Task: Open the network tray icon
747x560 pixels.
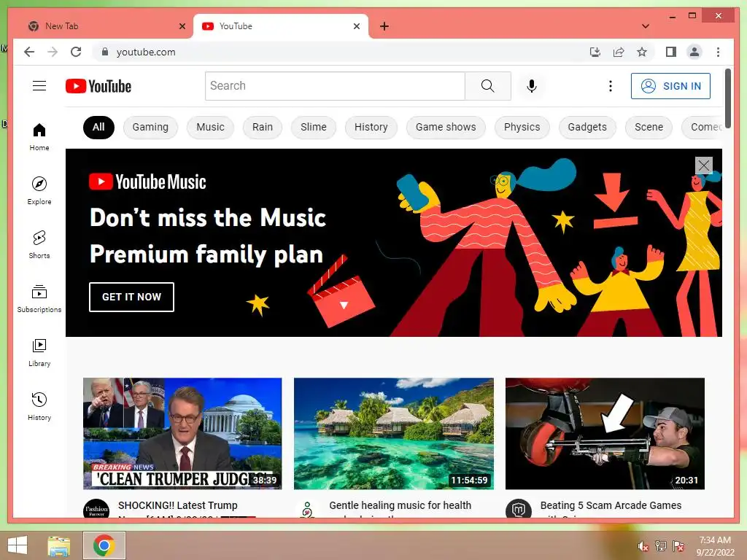Action: [661, 546]
